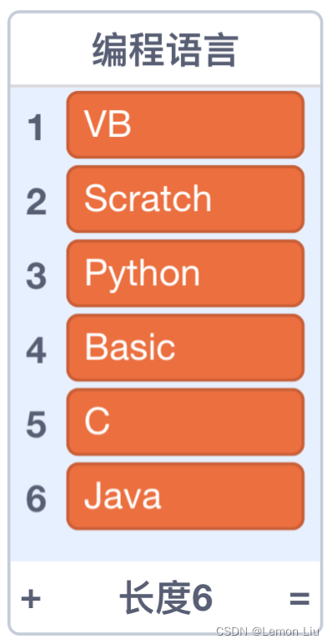This screenshot has height=644, width=332.
Task: Click index number 4
Action: [x=36, y=350]
